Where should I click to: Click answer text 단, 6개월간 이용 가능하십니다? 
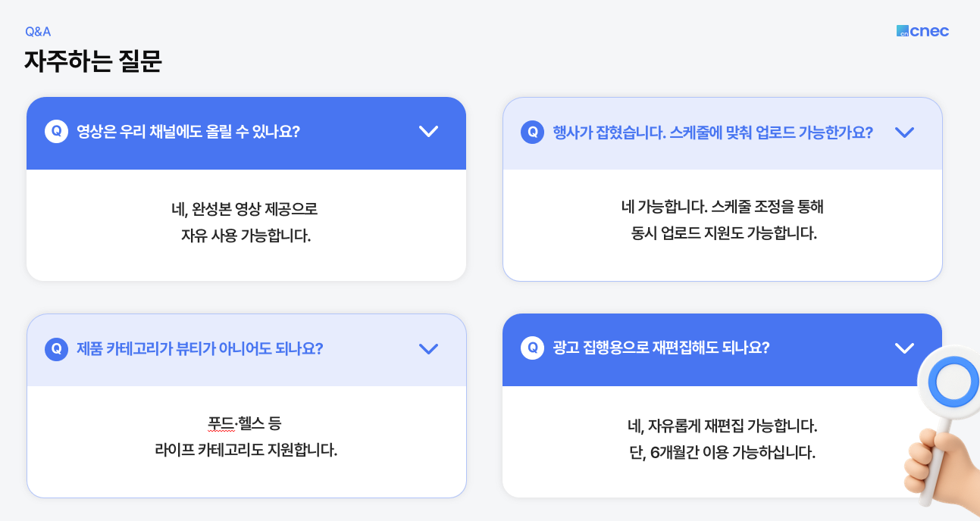click(722, 453)
